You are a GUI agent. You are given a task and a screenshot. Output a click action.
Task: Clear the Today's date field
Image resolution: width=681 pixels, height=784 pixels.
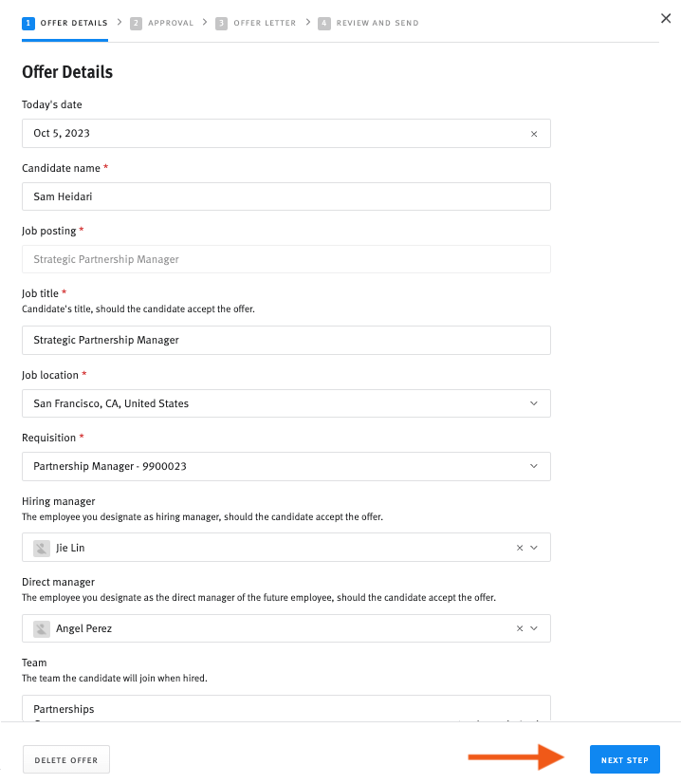[x=534, y=133]
